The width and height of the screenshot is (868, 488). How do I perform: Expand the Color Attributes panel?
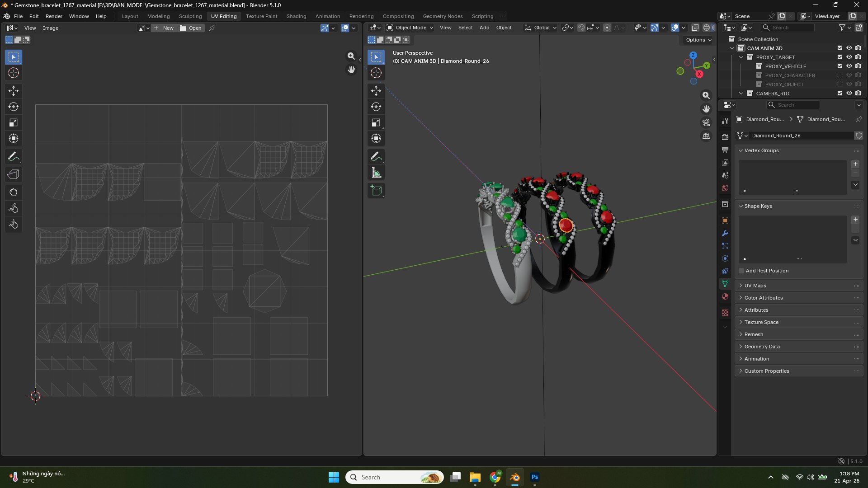[799, 298]
